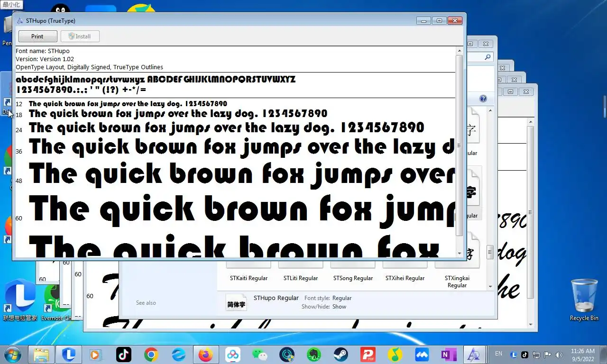Select the STLiti Regular font in Fonts window
This screenshot has height=364, width=607.
click(301, 278)
